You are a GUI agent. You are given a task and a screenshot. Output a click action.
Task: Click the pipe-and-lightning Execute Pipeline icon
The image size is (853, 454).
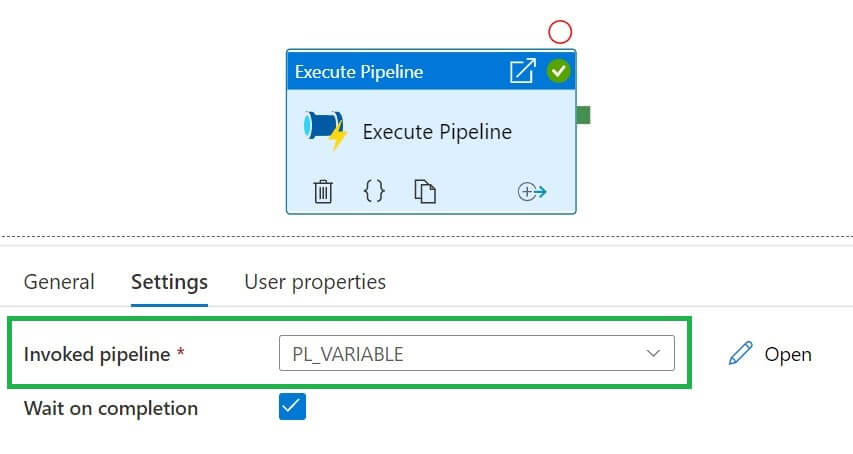[x=325, y=131]
